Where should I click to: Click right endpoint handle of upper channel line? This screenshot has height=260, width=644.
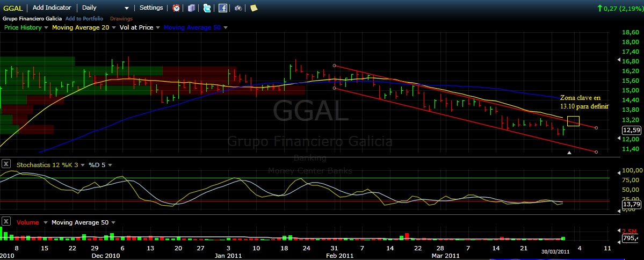(x=596, y=128)
